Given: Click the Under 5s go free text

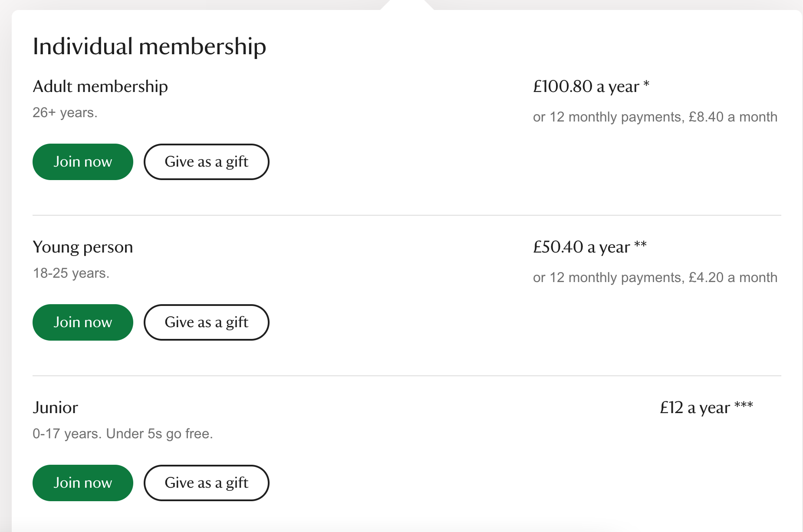Looking at the screenshot, I should coord(159,434).
